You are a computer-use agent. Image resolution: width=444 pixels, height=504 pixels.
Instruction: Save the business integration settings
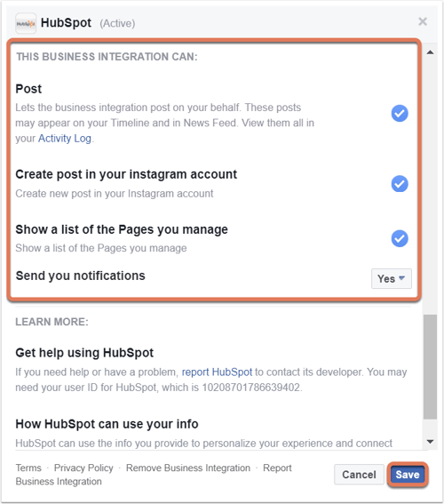tap(408, 475)
